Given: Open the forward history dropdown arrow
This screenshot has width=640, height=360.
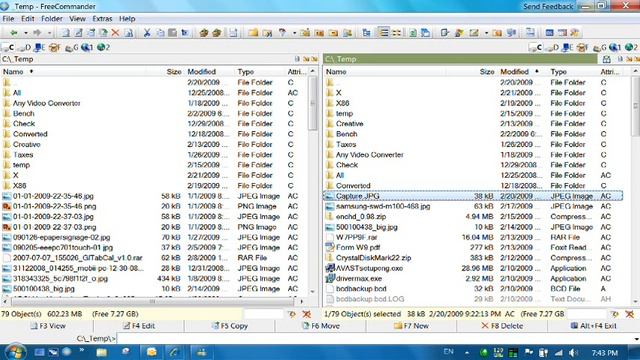Looking at the screenshot, I should 49,33.
